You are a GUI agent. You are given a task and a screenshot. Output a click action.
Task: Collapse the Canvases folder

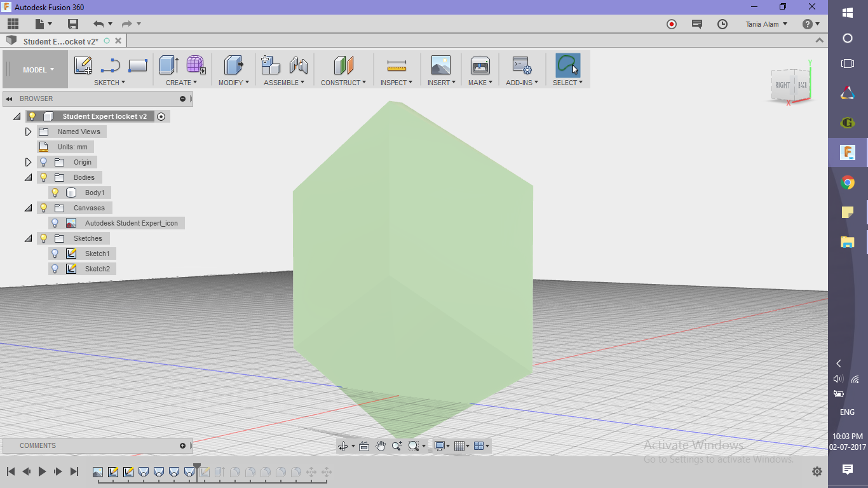[28, 208]
